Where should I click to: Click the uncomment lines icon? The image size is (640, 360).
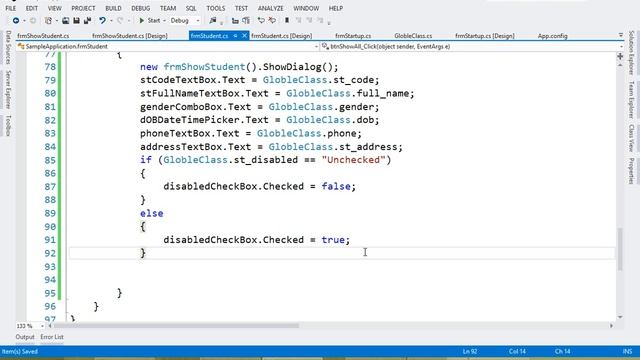pos(272,20)
